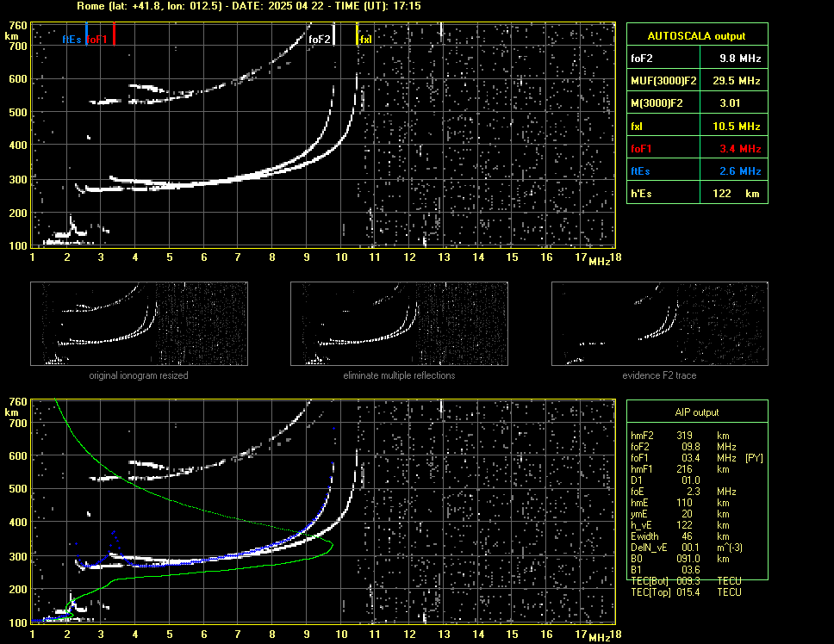Click the [PY] tag in AIP output
The image size is (834, 644).
[754, 458]
